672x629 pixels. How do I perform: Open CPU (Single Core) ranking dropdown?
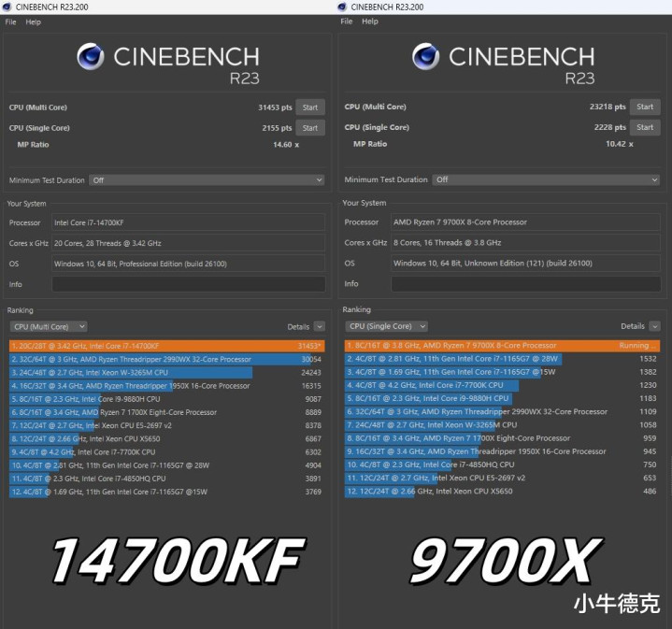coord(386,326)
